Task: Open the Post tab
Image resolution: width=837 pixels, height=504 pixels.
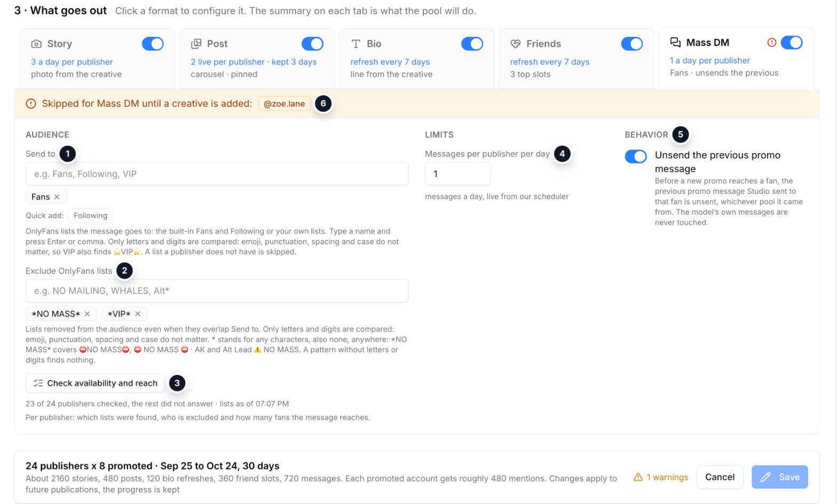Action: point(257,59)
